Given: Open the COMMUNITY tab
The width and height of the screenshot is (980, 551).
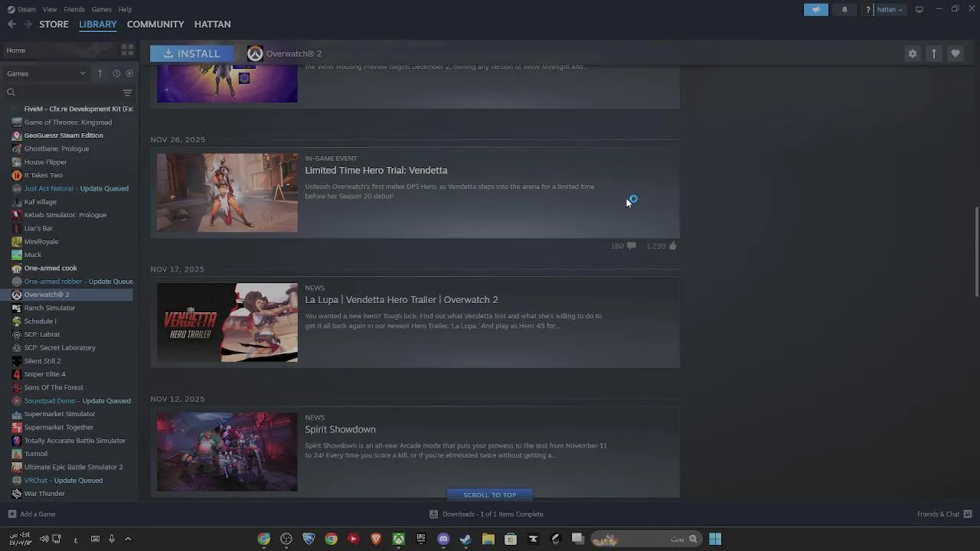Looking at the screenshot, I should pos(155,24).
